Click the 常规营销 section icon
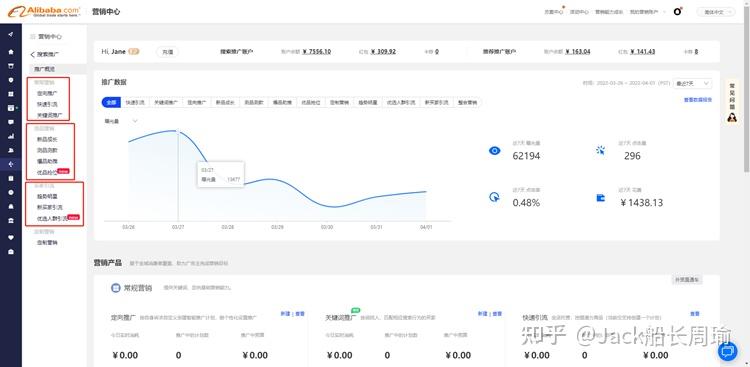750x367 pixels. (115, 288)
